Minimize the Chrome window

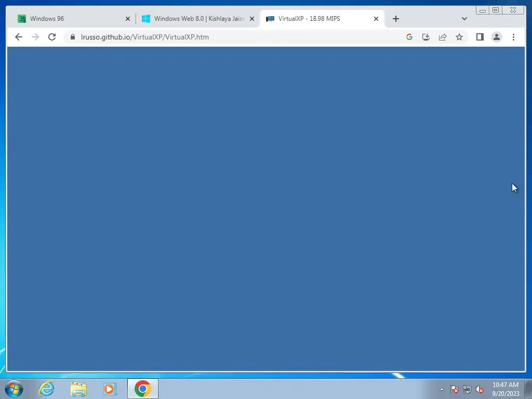pos(483,10)
